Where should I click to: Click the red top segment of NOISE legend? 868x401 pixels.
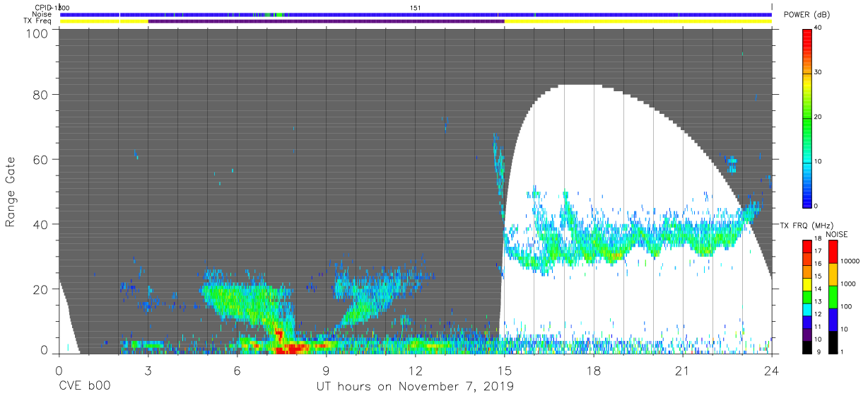833,251
